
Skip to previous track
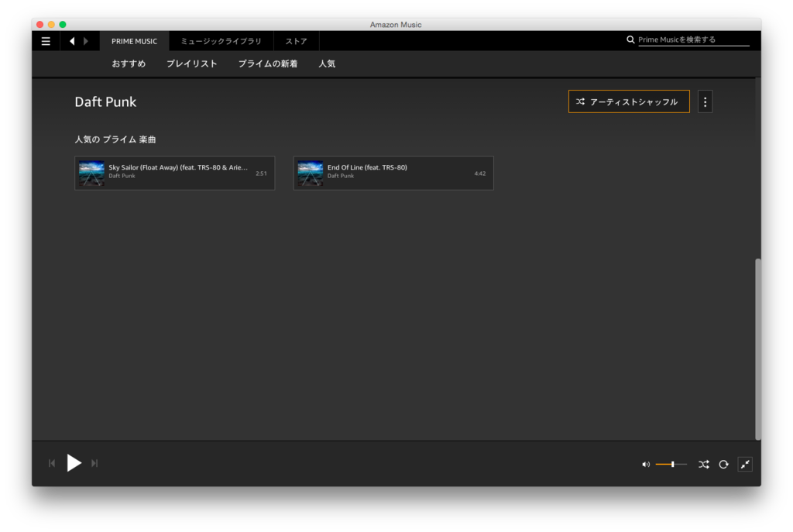tap(52, 463)
